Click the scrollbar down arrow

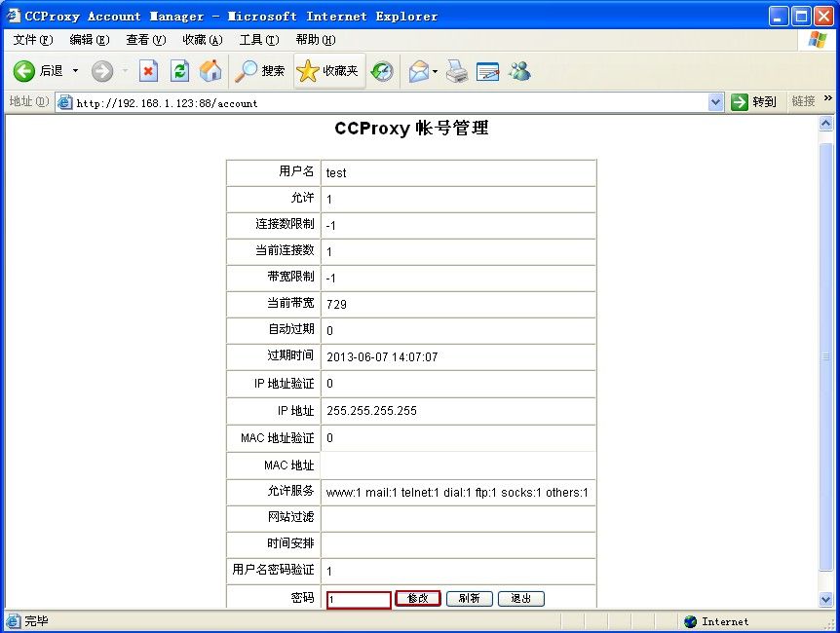pos(826,600)
